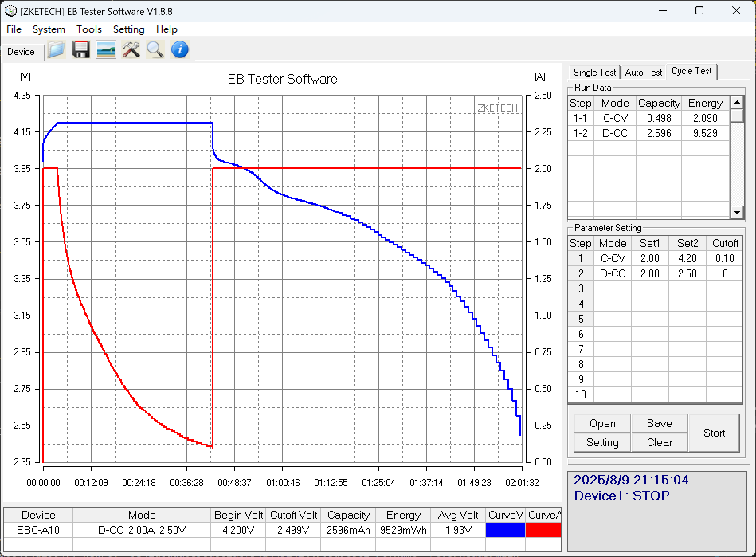Open tools with the hammer wrench icon

click(131, 50)
